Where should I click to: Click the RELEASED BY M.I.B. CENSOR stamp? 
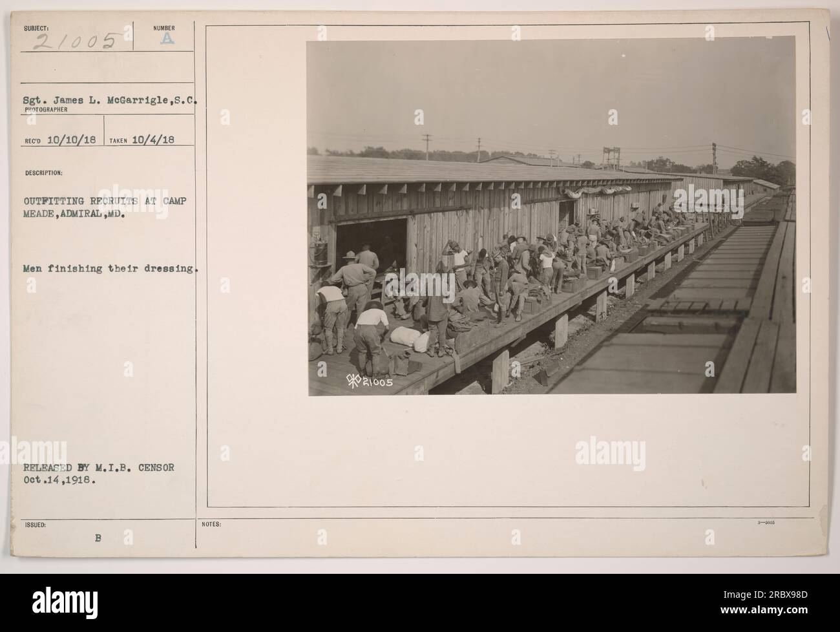100,467
